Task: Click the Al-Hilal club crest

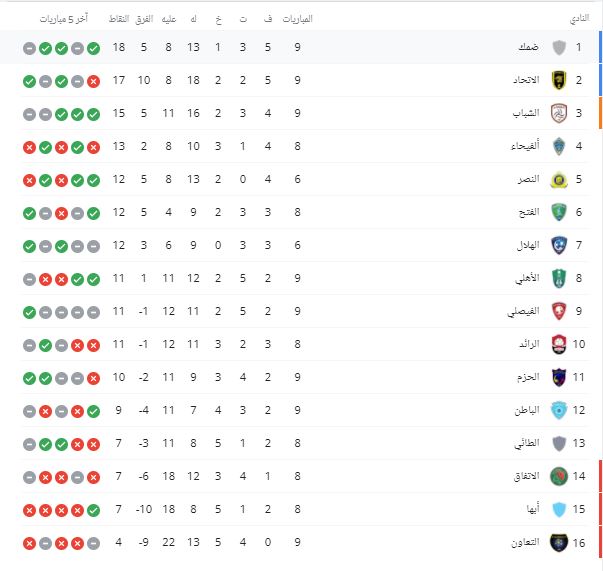Action: [559, 245]
